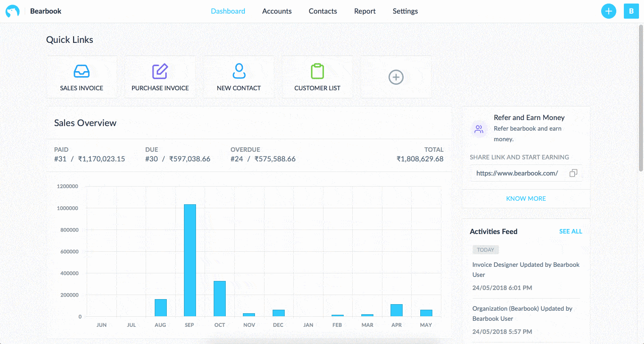Open the Report menu
This screenshot has height=344, width=644.
click(365, 11)
